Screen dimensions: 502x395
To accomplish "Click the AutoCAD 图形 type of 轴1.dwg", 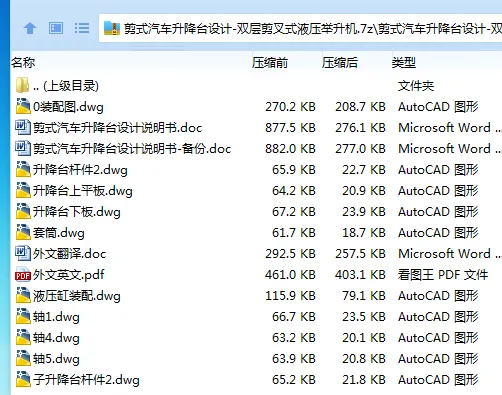I will [x=438, y=317].
